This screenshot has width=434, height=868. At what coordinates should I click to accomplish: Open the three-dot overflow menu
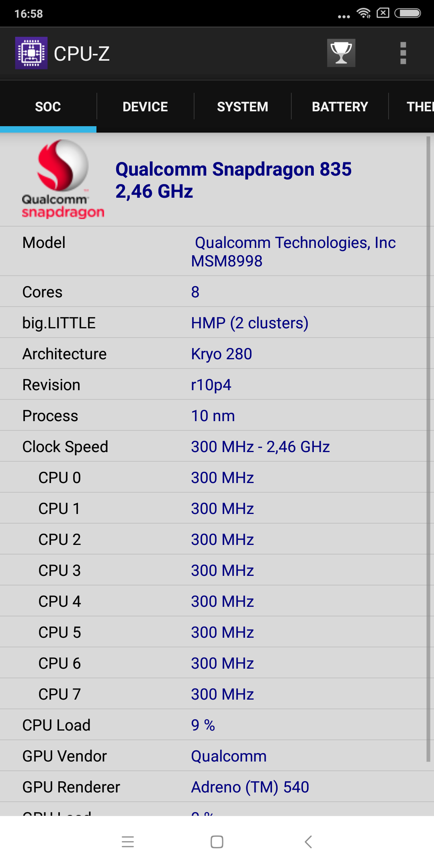tap(403, 53)
